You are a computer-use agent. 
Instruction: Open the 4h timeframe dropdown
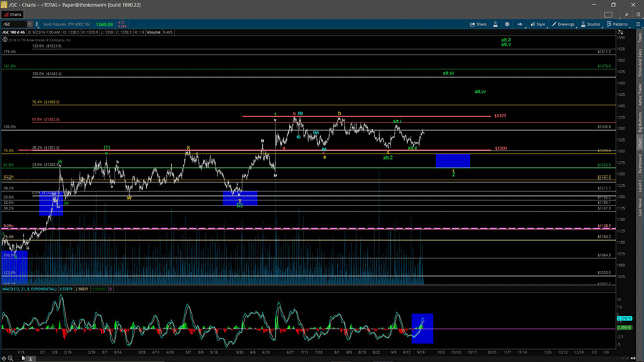coord(522,24)
